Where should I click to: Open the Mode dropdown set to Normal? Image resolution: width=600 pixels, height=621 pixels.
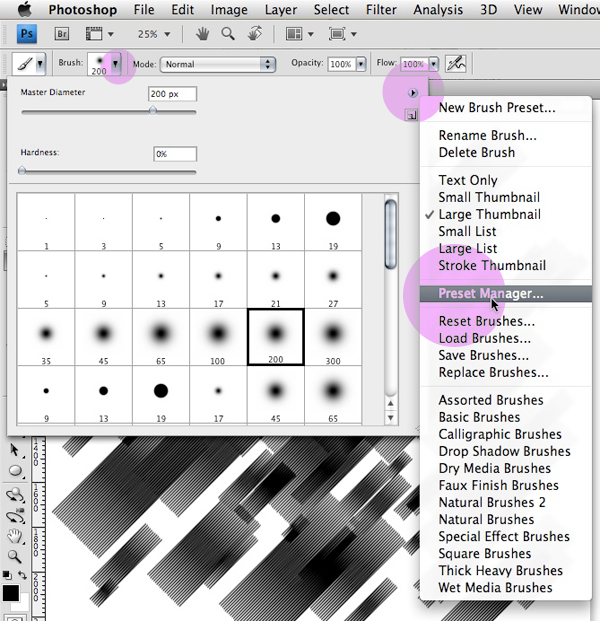click(218, 64)
